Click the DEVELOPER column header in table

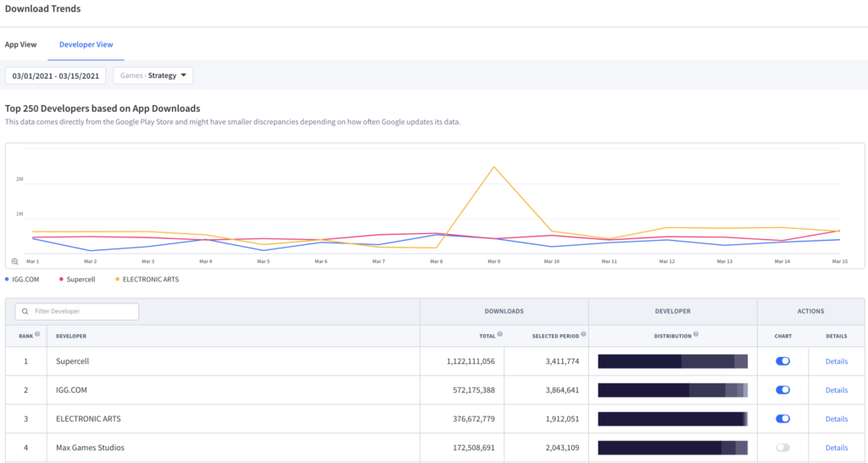(x=71, y=336)
